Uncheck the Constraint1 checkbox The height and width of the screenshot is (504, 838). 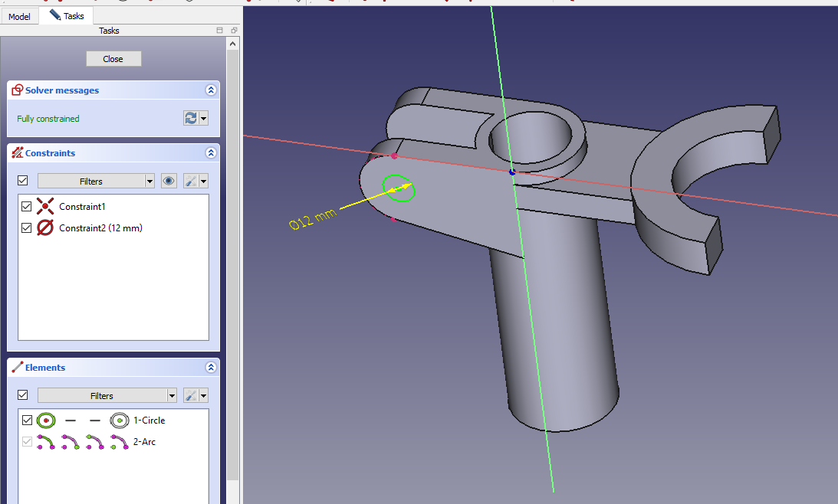coord(27,207)
